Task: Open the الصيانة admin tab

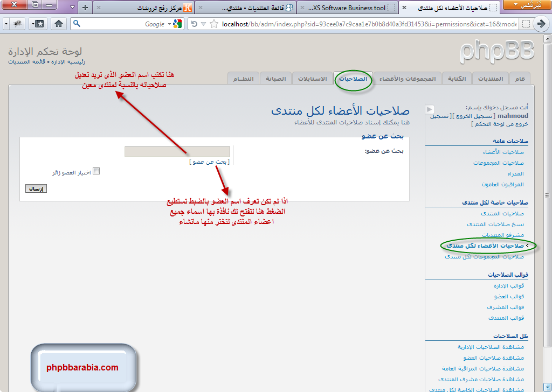Action: tap(275, 79)
